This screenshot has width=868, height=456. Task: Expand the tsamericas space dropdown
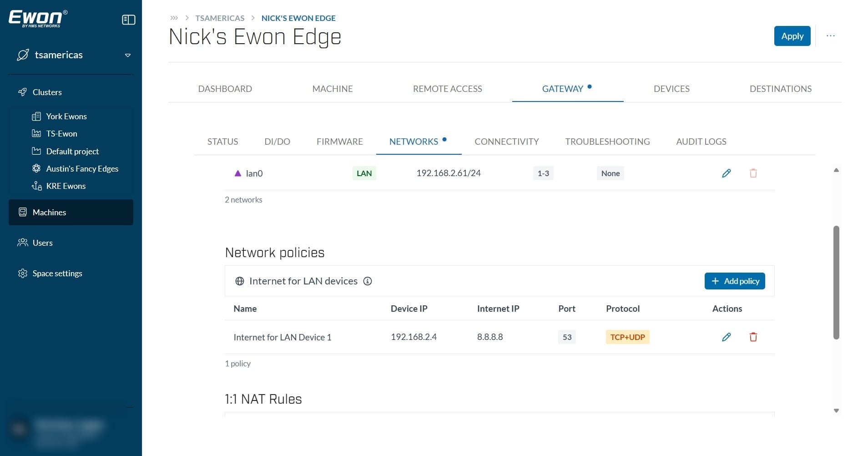128,55
